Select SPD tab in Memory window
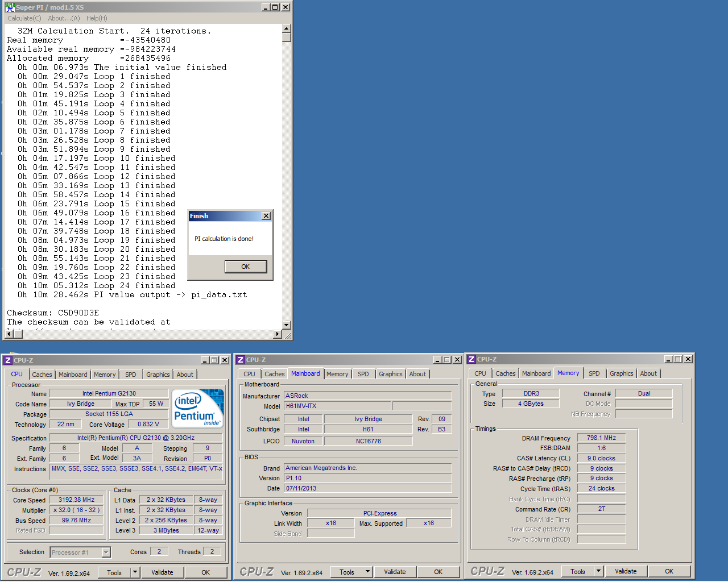 pos(594,373)
